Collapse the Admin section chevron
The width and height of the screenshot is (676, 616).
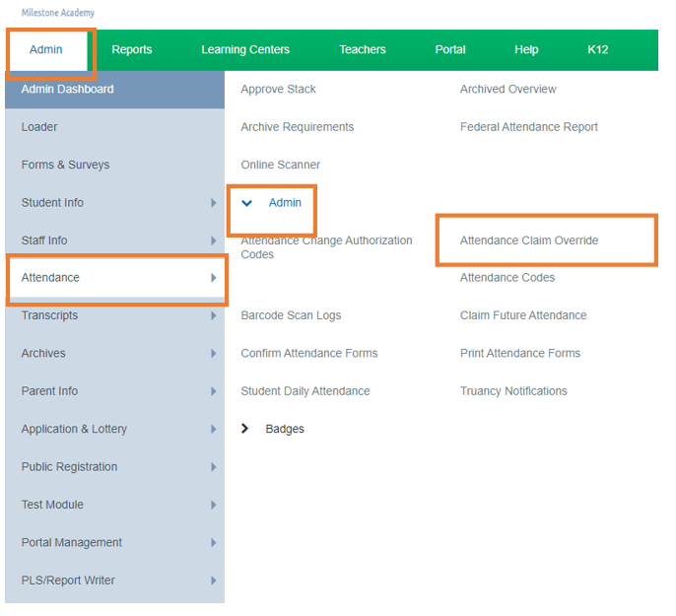247,203
